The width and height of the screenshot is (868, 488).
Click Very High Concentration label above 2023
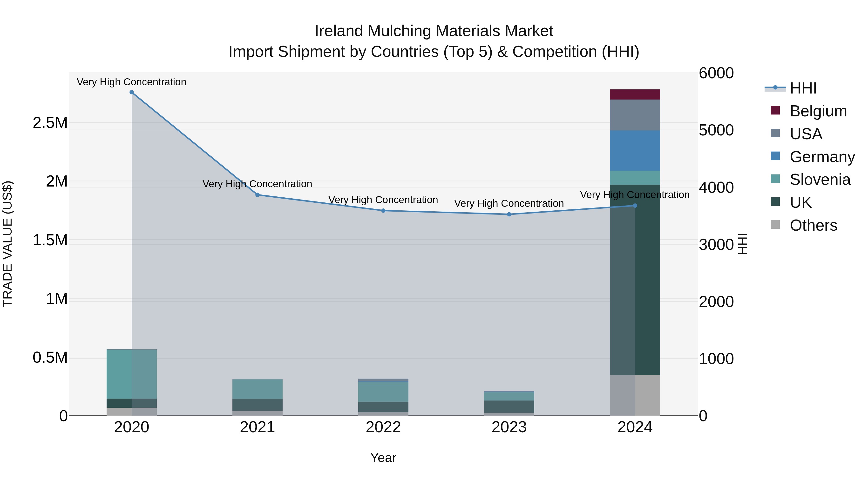click(509, 203)
